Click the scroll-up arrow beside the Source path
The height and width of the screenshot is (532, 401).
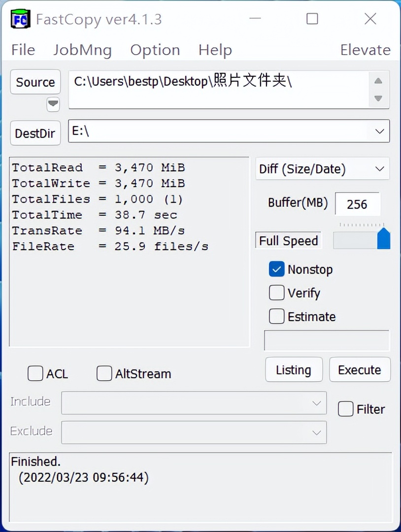378,80
